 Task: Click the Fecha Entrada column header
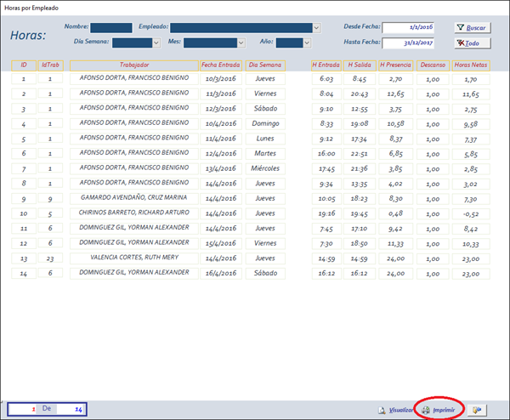click(220, 65)
